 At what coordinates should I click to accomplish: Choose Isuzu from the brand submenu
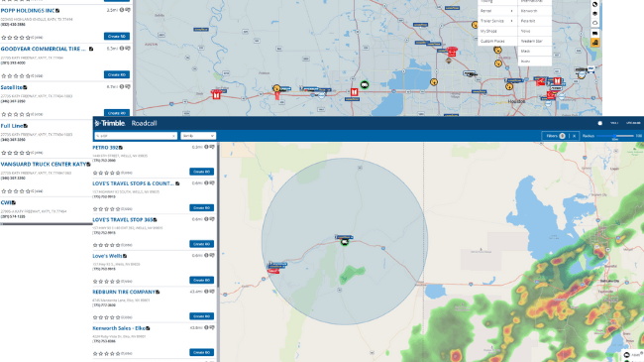pyautogui.click(x=534, y=61)
